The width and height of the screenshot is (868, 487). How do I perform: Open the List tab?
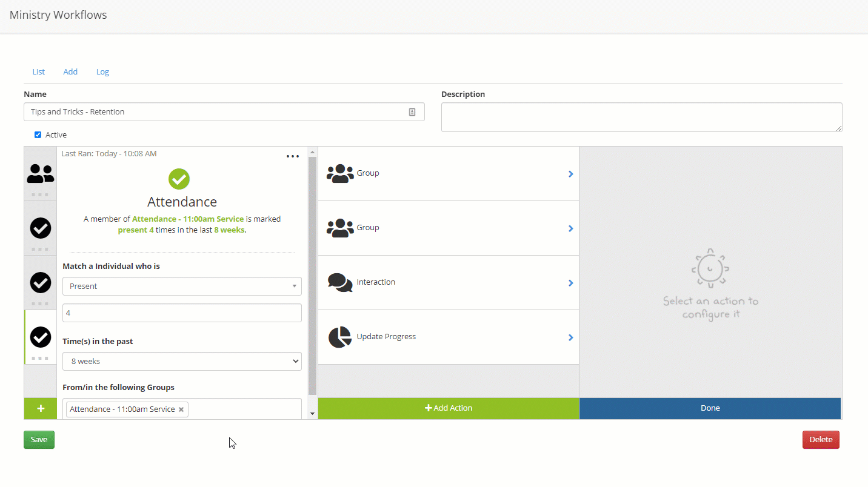point(39,72)
